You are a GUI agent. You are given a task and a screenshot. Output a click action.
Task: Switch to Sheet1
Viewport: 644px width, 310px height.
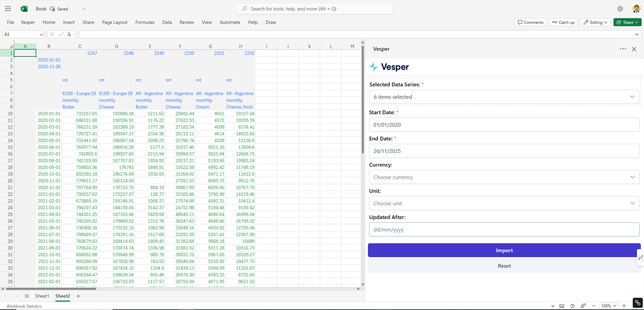[x=42, y=296]
